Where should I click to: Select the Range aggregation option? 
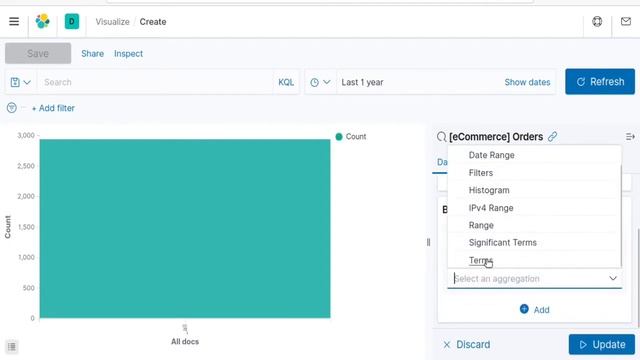point(534,225)
